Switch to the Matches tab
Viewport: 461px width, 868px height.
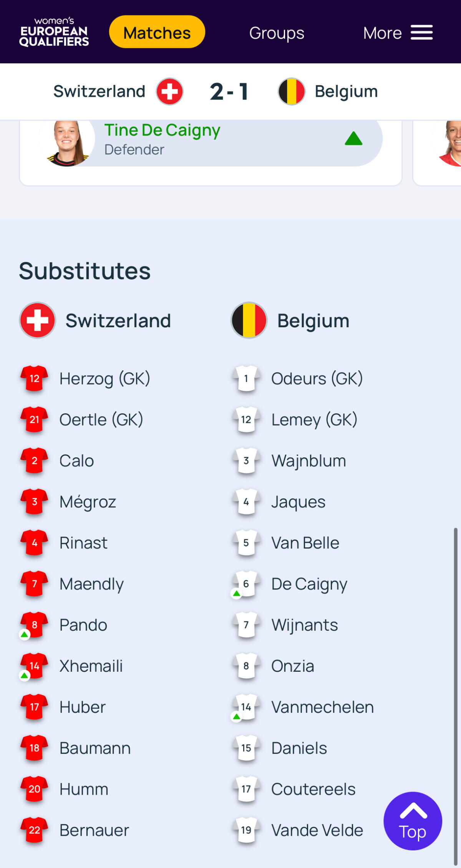(157, 32)
